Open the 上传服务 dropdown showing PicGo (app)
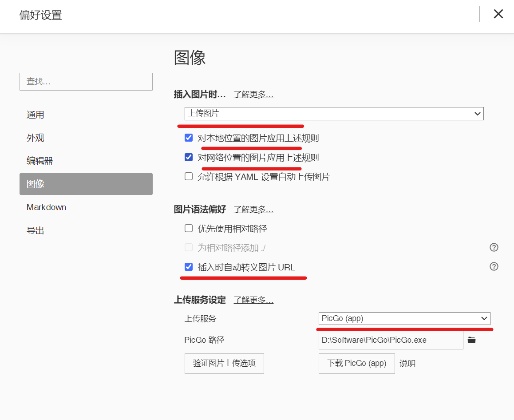 [404, 318]
